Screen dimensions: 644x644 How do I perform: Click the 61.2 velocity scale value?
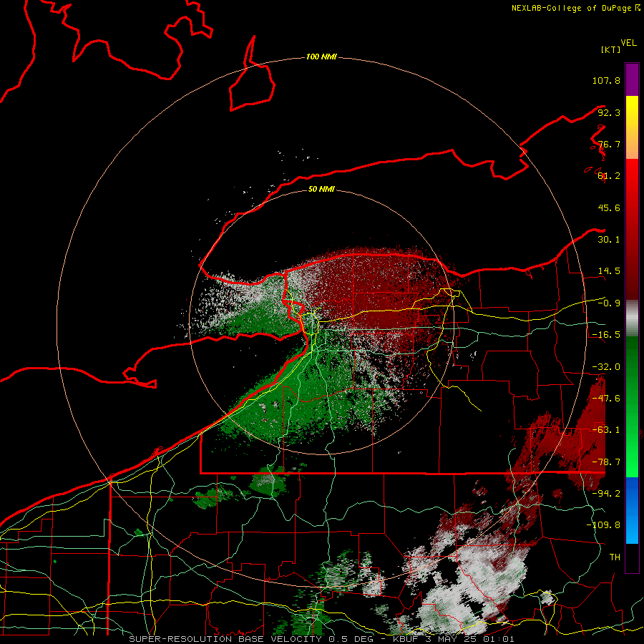[609, 176]
